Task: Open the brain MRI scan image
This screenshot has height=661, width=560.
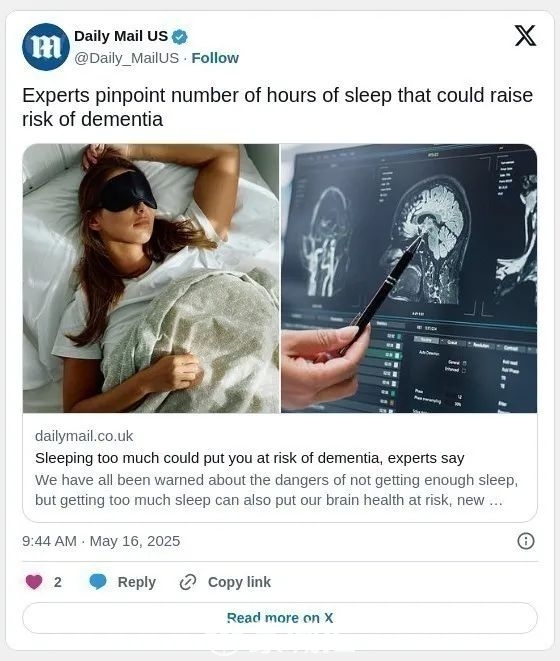Action: tap(409, 278)
